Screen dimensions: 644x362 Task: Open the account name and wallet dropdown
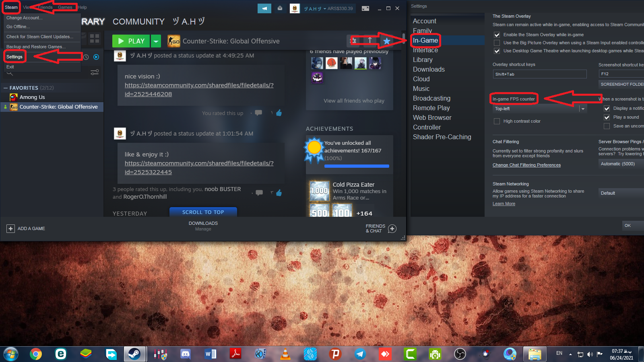click(328, 8)
